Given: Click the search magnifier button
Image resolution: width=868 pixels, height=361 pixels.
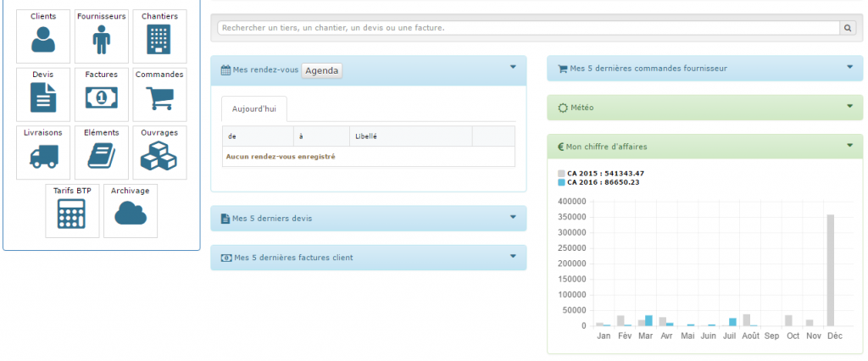Looking at the screenshot, I should [x=848, y=28].
